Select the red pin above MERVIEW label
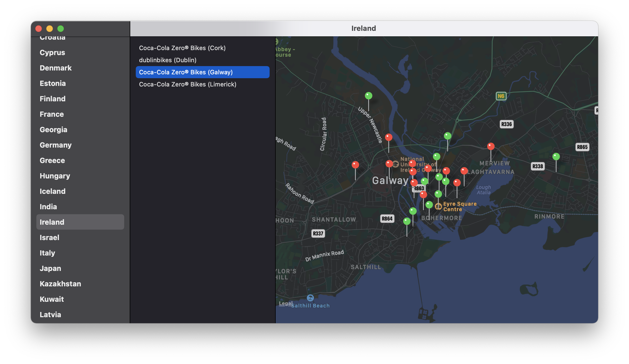Screen dimensions: 629x364 click(491, 146)
